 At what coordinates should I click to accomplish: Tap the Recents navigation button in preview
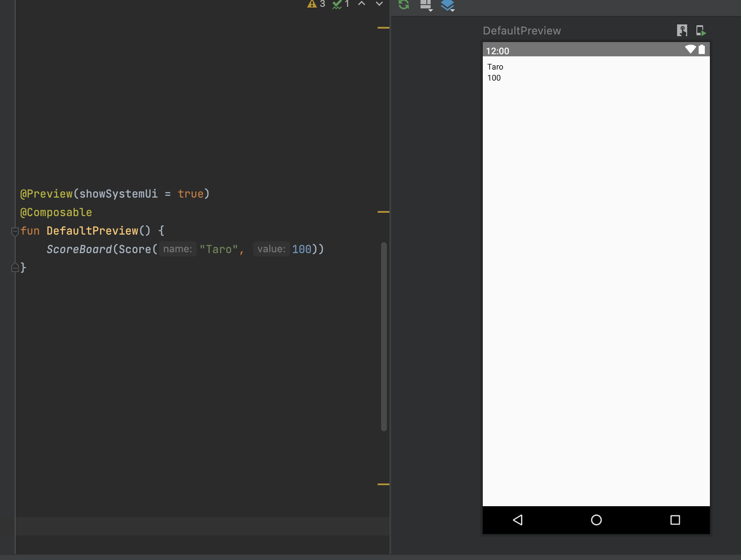tap(675, 520)
